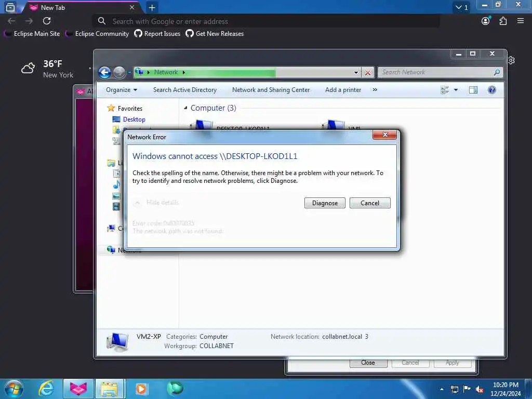The image size is (532, 399).
Task: Click the green round taskbar app icon
Action: point(175,389)
